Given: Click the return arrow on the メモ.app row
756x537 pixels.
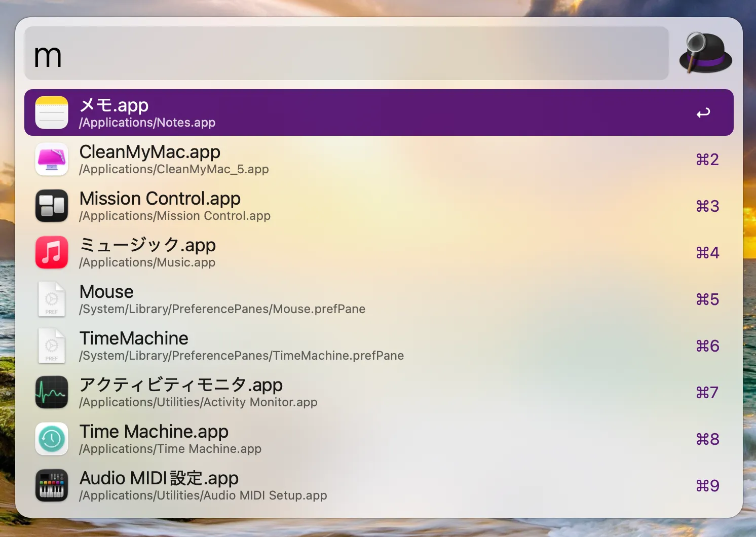Looking at the screenshot, I should tap(703, 113).
